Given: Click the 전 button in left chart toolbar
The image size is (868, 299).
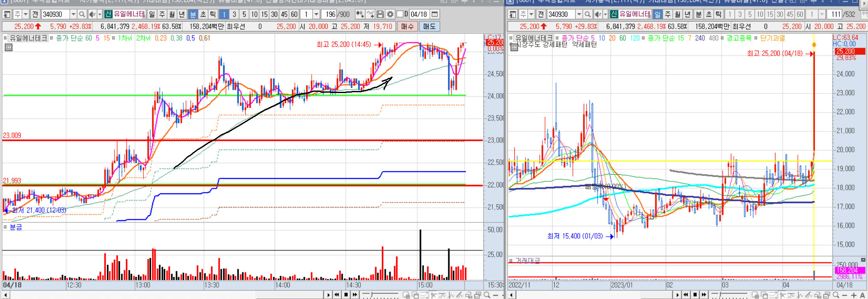Looking at the screenshot, I should tap(35, 14).
